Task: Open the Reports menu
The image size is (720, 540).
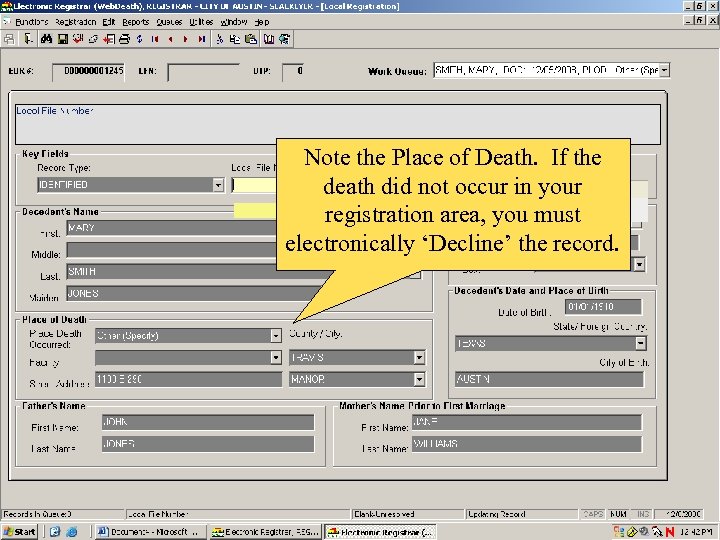Action: [x=135, y=21]
